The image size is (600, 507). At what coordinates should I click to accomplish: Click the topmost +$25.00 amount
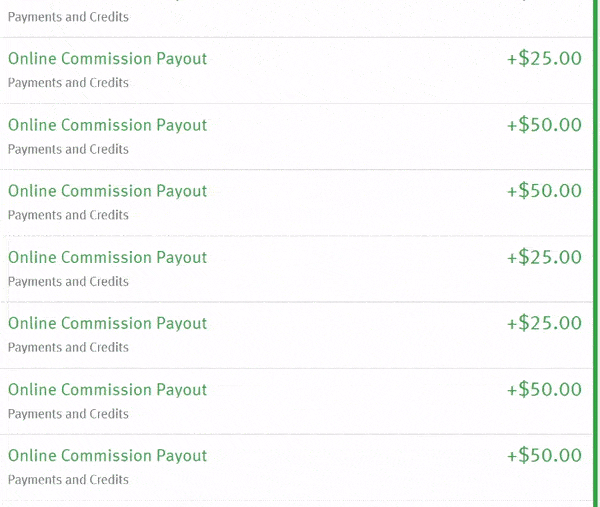click(x=544, y=59)
